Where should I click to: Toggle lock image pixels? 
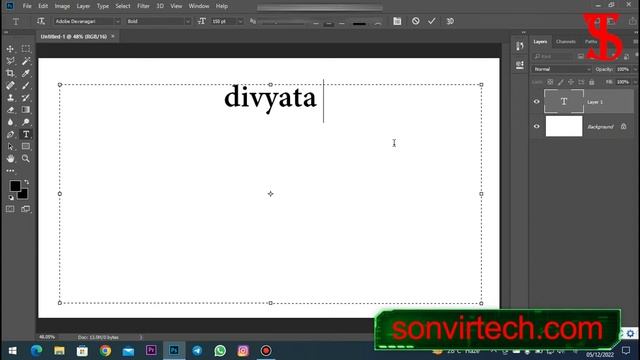point(561,82)
